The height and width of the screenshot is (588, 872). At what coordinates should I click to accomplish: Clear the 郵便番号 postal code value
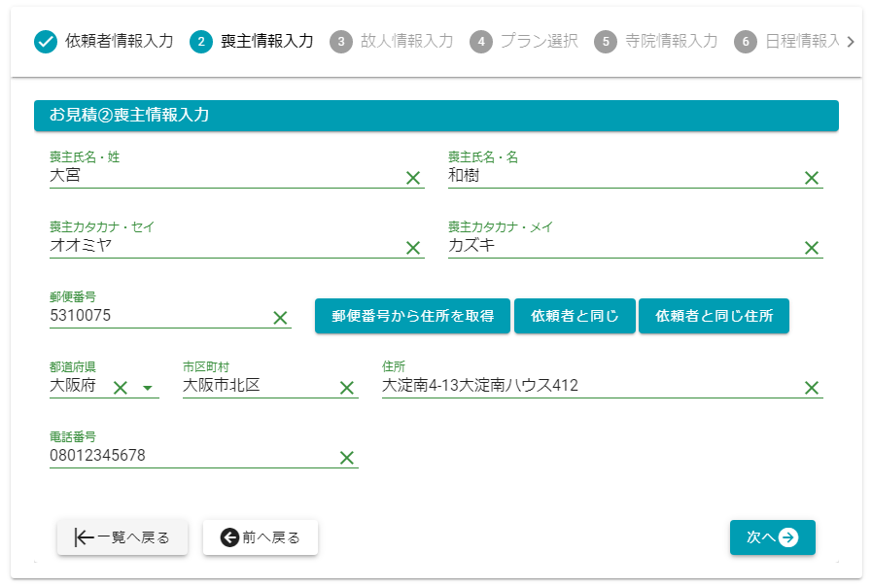click(280, 318)
